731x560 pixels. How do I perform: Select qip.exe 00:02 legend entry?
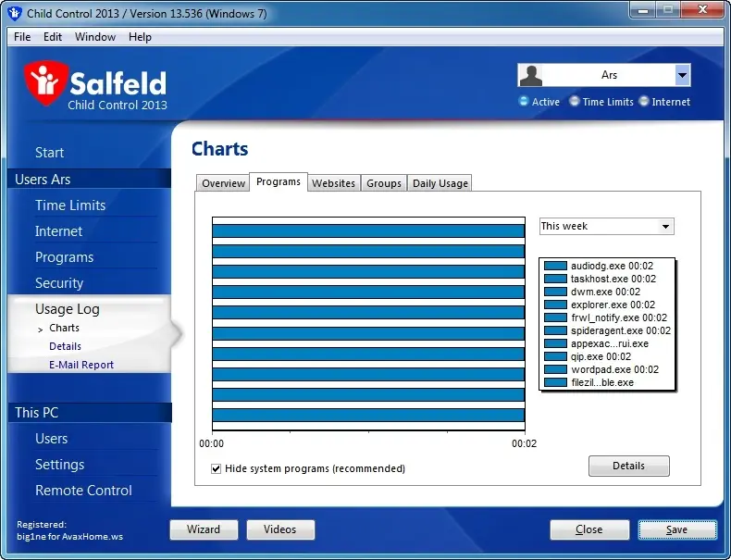(601, 356)
